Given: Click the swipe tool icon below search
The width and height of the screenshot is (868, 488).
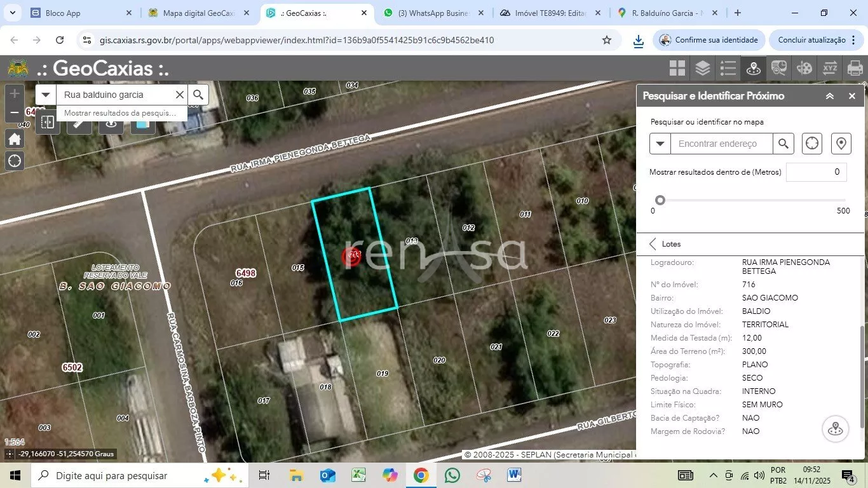Looking at the screenshot, I should (x=48, y=122).
